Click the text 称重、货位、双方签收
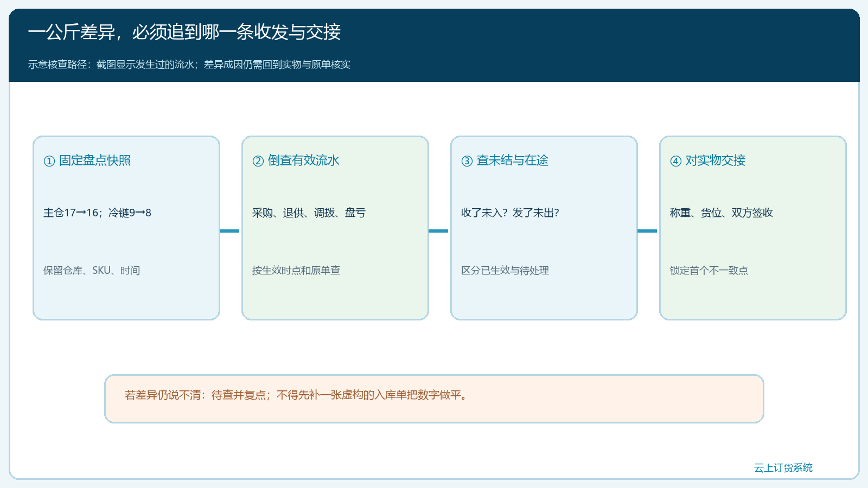The height and width of the screenshot is (488, 868). point(722,213)
